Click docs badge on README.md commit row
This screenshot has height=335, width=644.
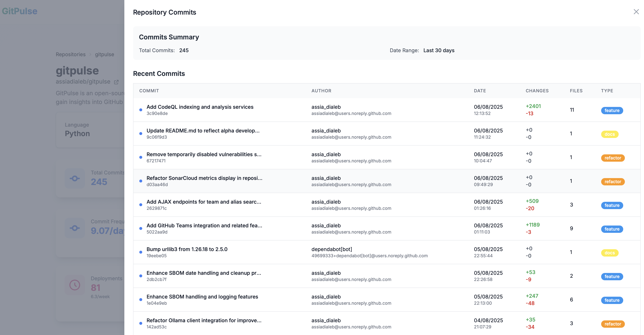pyautogui.click(x=610, y=134)
